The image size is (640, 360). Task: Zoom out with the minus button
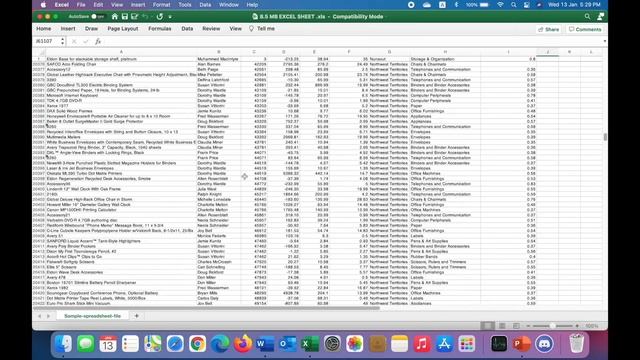point(528,326)
